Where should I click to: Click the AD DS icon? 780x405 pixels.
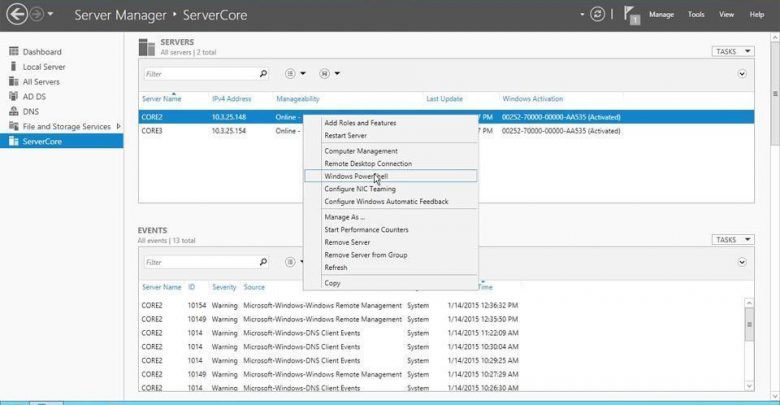13,96
